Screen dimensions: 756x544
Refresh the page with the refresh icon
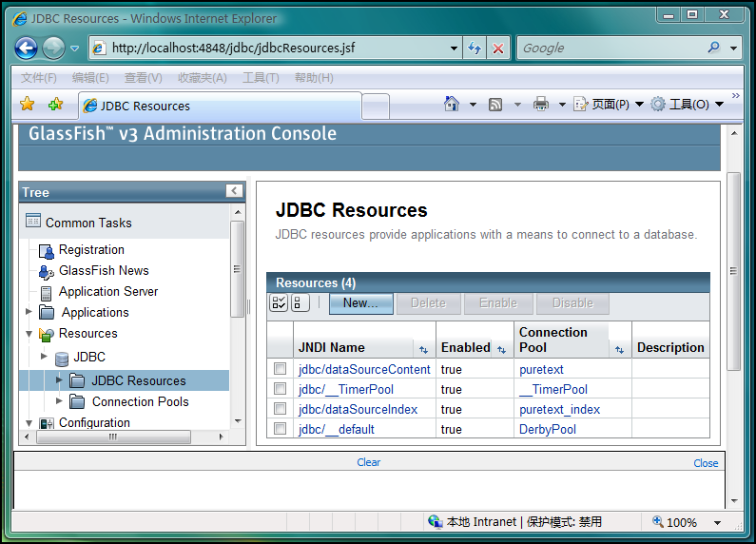point(475,48)
